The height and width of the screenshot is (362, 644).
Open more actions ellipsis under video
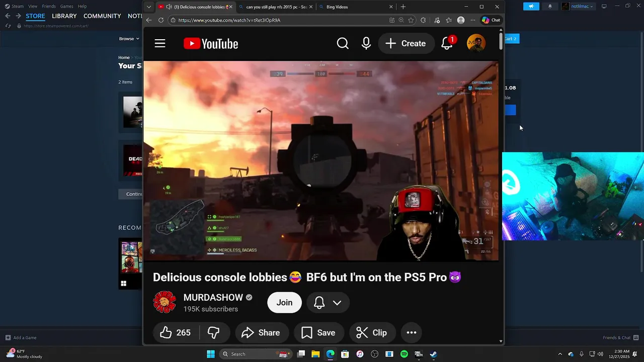(x=412, y=332)
